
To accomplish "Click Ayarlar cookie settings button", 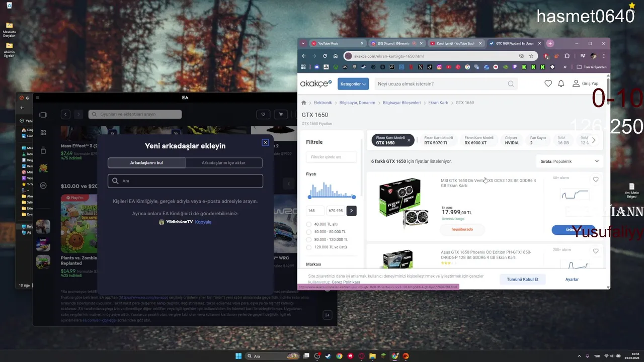I will coord(572,279).
